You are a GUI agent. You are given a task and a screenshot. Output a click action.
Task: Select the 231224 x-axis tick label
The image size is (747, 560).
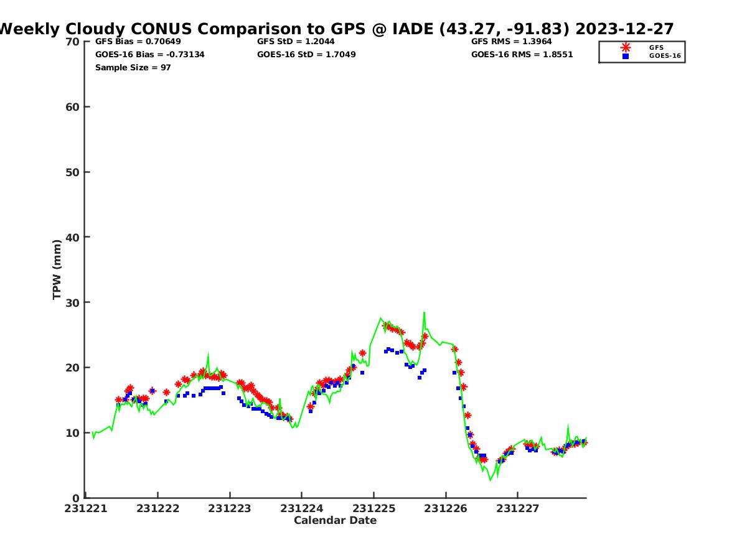coord(301,508)
